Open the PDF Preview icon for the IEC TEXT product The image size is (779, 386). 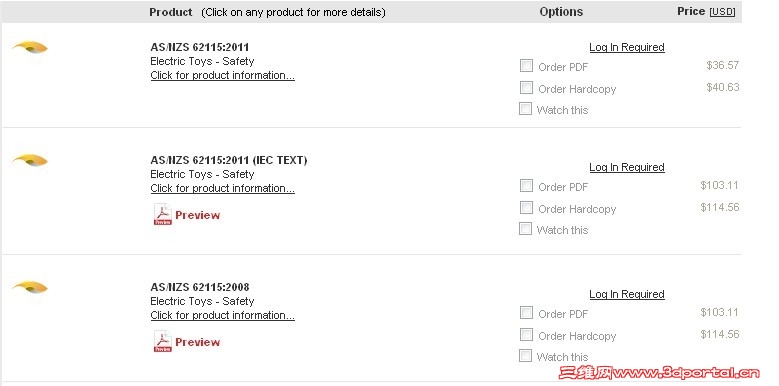coord(162,215)
